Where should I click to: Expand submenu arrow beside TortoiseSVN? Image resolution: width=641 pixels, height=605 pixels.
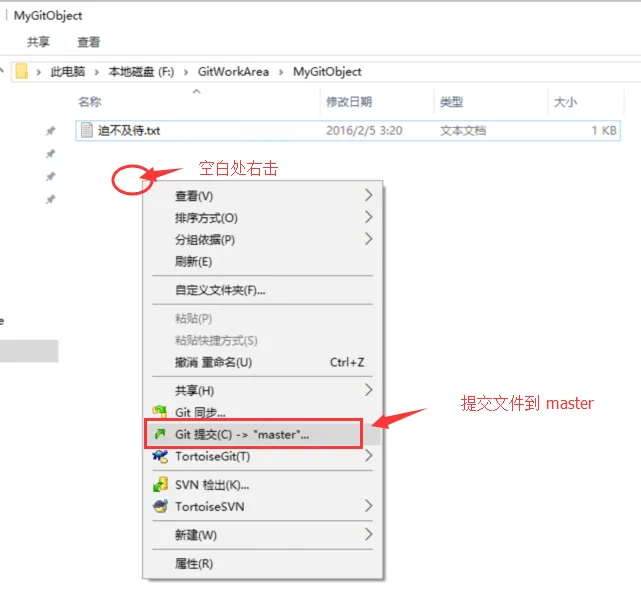[368, 506]
